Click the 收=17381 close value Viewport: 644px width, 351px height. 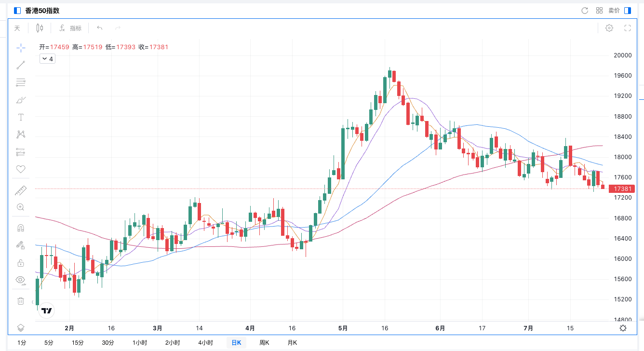(153, 47)
